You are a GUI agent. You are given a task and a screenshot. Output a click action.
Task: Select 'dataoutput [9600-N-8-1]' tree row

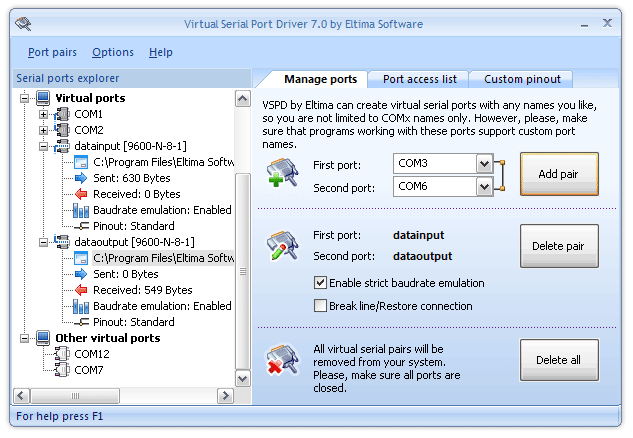coord(134,242)
